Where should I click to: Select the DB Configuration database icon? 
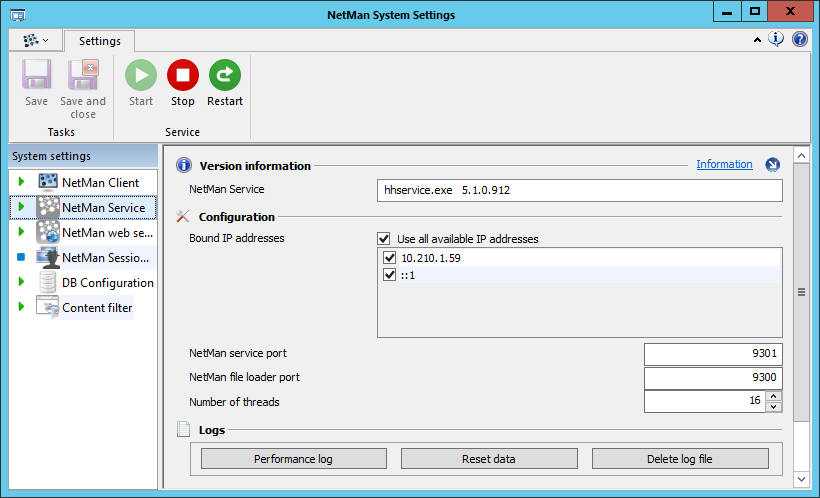pyautogui.click(x=48, y=283)
